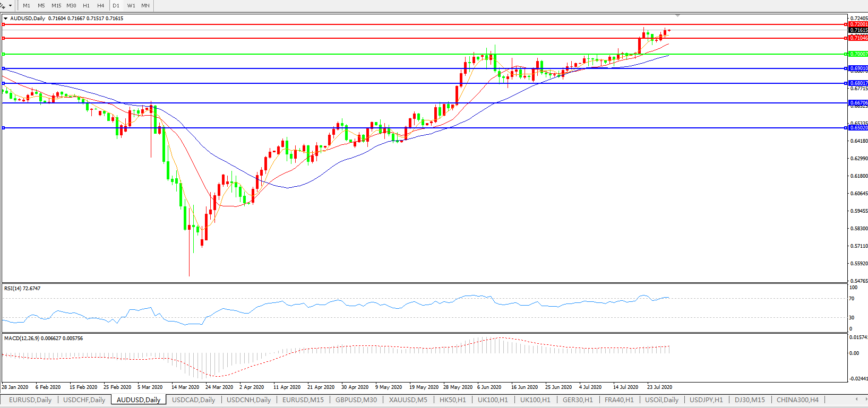Click the chart shift marker triangle at top
The image size is (868, 408).
tap(677, 15)
